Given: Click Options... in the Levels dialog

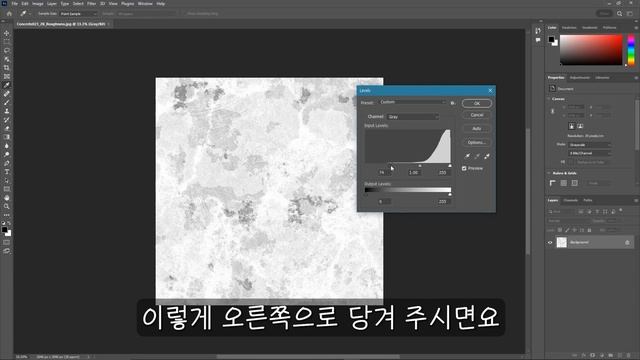Looking at the screenshot, I should tap(477, 142).
